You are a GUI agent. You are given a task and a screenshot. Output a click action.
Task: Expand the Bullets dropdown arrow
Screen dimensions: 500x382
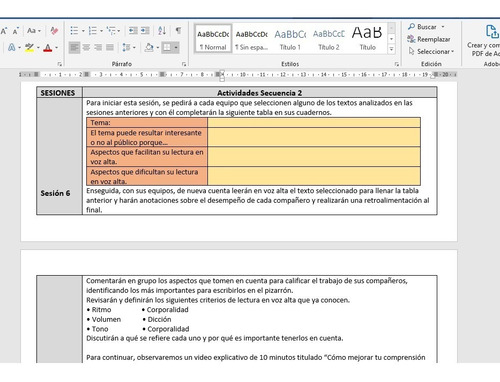tap(83, 31)
